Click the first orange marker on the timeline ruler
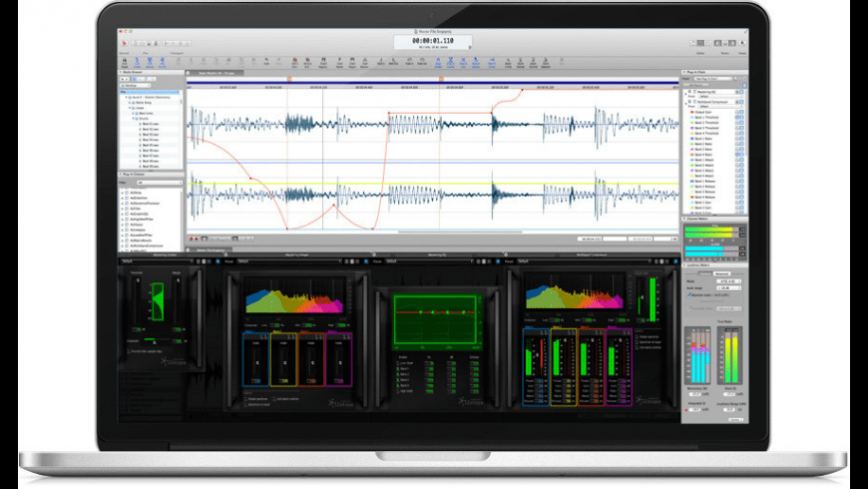 point(289,80)
